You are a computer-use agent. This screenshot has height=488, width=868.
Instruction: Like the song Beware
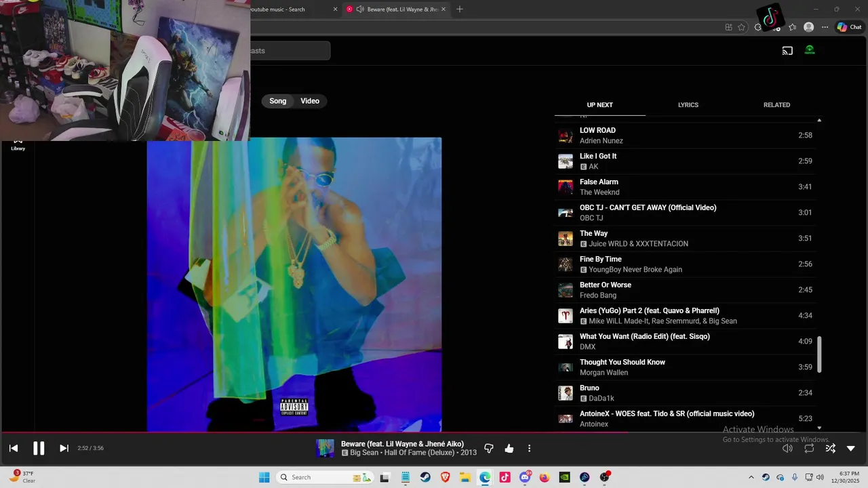tap(509, 449)
